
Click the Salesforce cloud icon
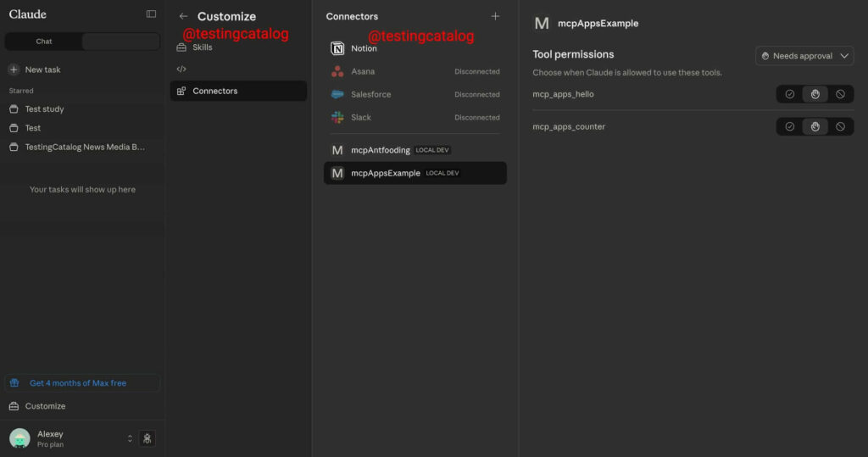pos(337,95)
